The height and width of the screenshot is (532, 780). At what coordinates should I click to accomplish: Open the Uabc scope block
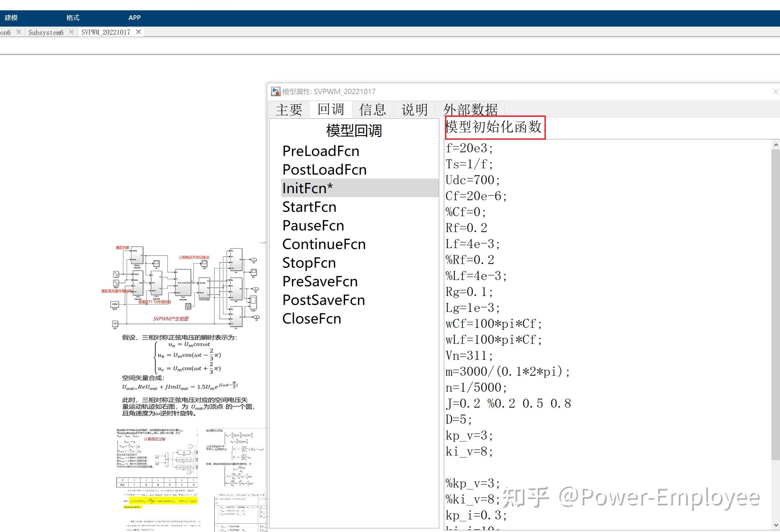coord(253,303)
